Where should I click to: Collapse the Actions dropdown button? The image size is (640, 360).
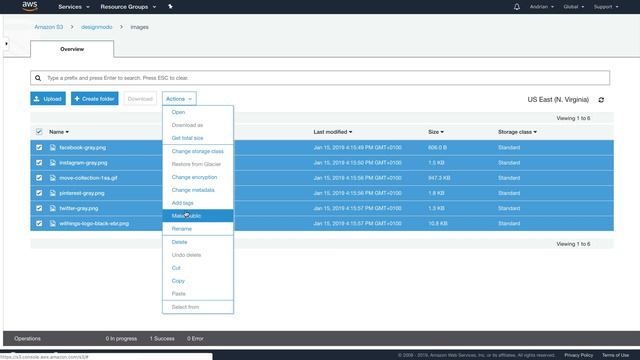click(x=179, y=99)
